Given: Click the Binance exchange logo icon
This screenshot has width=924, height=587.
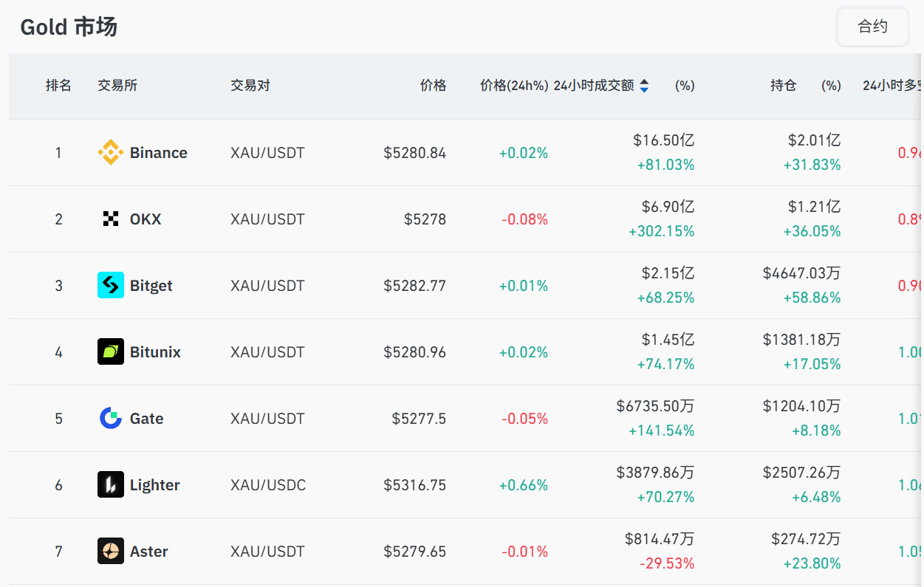Looking at the screenshot, I should [111, 153].
